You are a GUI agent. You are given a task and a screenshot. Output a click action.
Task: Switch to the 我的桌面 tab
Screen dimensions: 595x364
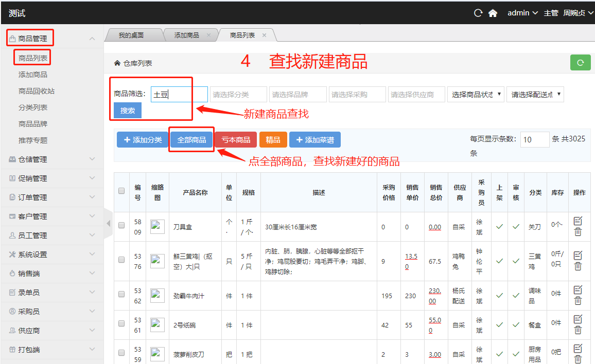click(x=131, y=35)
